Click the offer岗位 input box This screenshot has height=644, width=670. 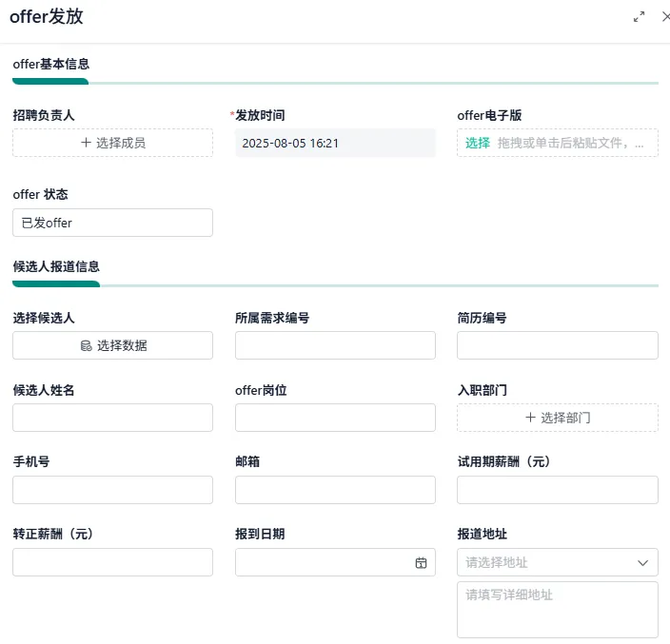click(x=335, y=418)
